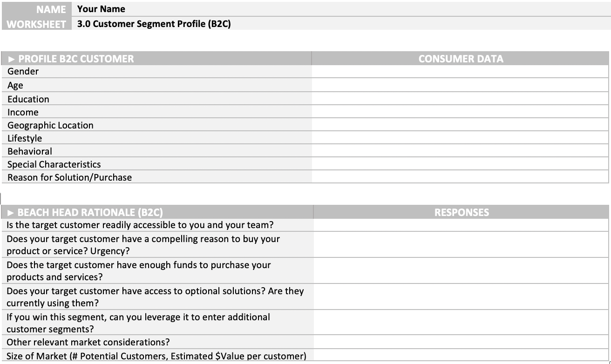Select response cell for Size of Market

461,356
